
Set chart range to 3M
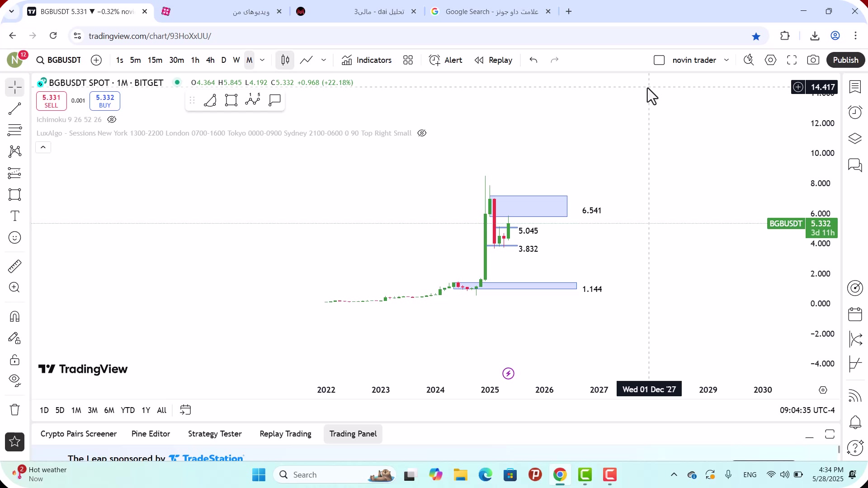[x=93, y=410]
